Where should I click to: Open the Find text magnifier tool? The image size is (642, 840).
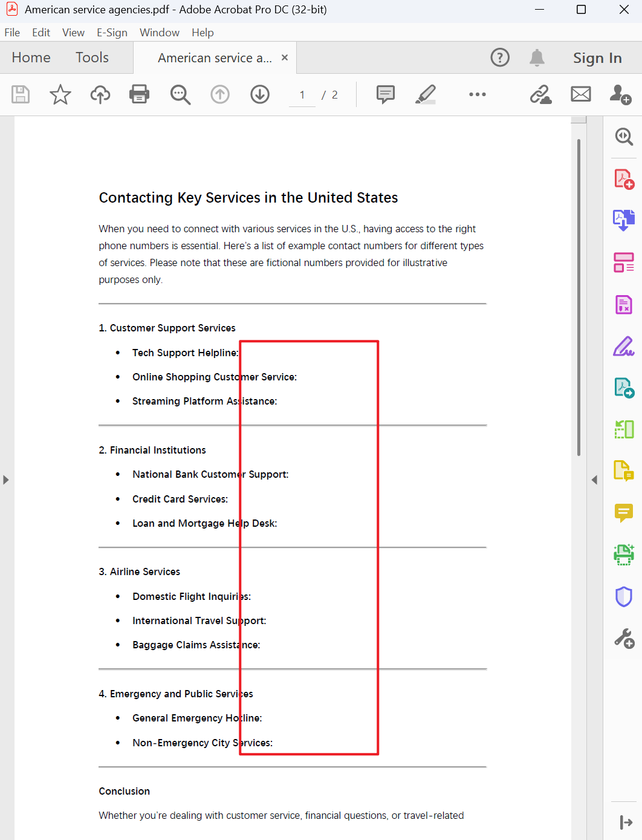coord(180,94)
